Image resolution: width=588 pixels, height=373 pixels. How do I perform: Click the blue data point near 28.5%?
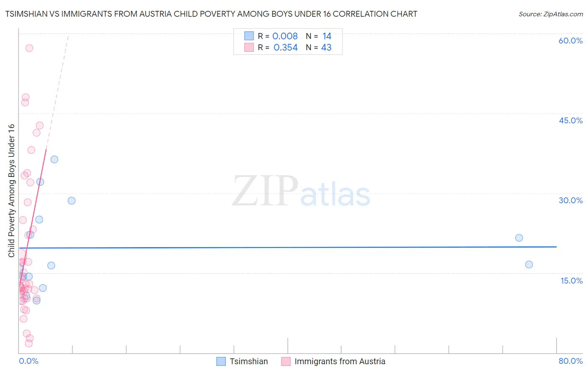(72, 201)
